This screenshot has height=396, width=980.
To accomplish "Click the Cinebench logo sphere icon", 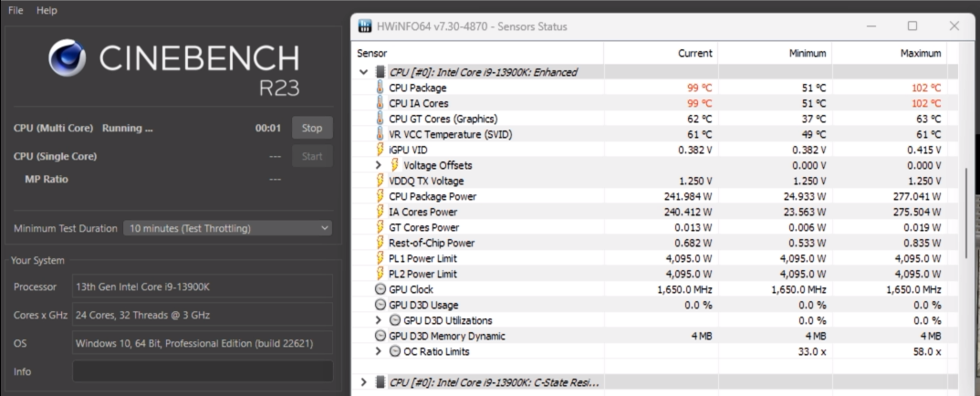I will pos(69,59).
